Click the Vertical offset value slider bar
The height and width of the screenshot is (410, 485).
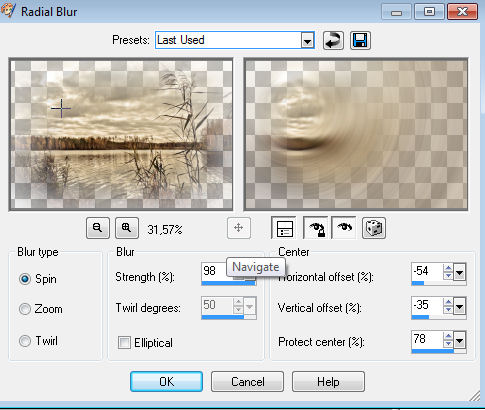tap(439, 317)
